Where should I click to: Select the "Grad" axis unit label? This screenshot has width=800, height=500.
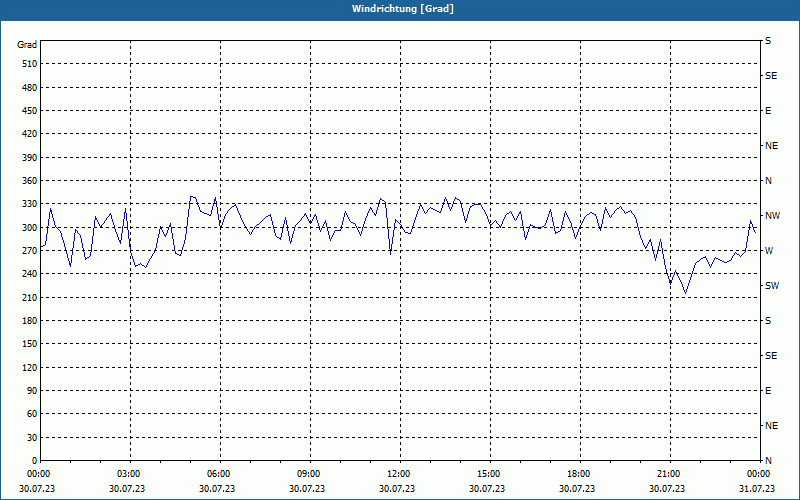point(27,45)
